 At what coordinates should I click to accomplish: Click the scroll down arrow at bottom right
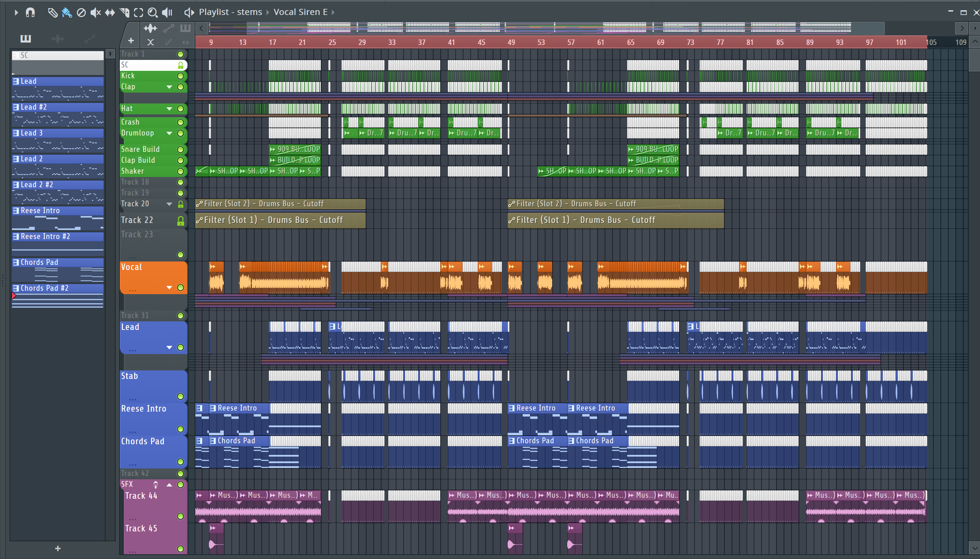[x=975, y=547]
